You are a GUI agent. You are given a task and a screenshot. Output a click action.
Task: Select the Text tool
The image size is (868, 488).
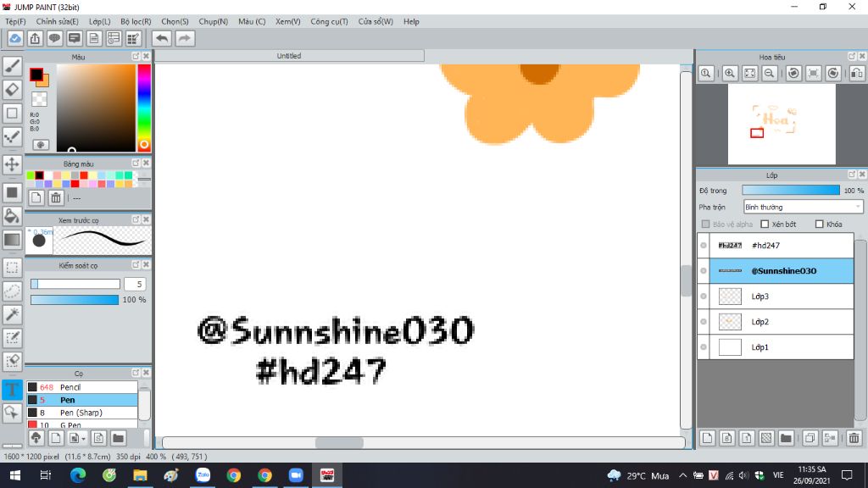point(12,390)
